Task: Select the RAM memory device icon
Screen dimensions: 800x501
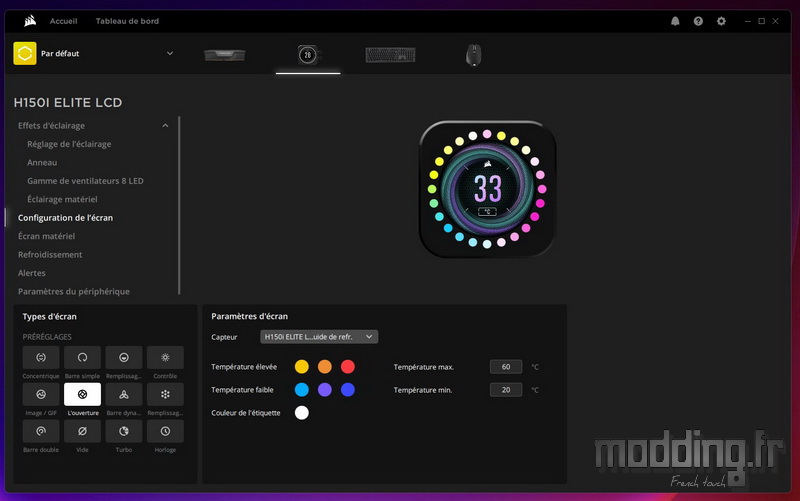Action: [x=224, y=55]
